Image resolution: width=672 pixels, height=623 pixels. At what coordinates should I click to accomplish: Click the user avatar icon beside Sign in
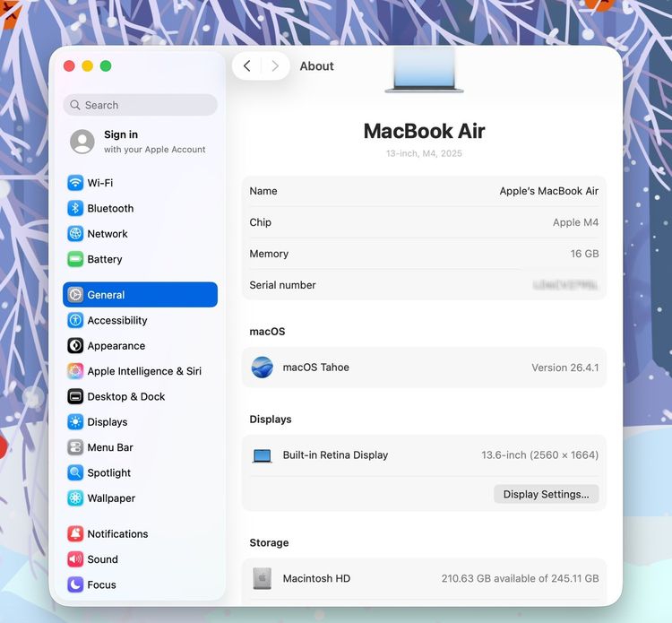[x=82, y=142]
